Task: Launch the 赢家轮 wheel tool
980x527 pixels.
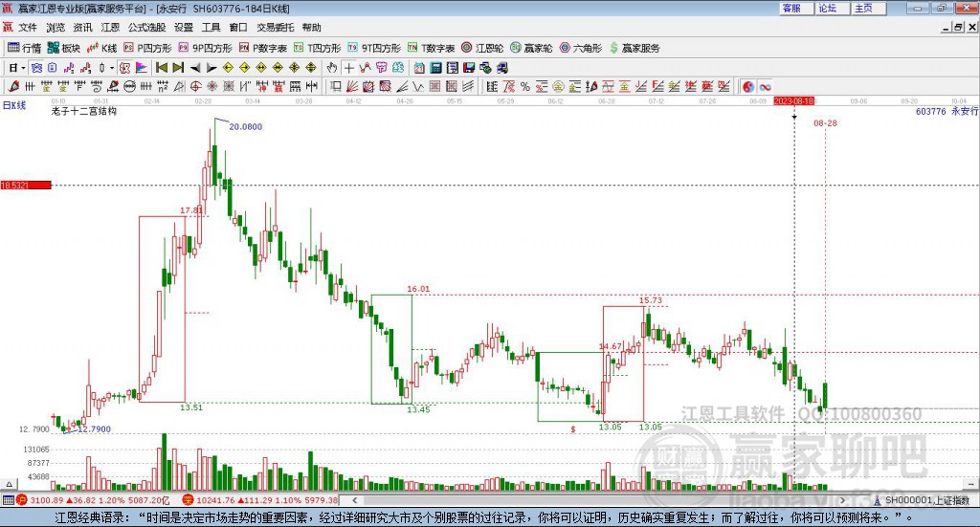Action: point(531,48)
